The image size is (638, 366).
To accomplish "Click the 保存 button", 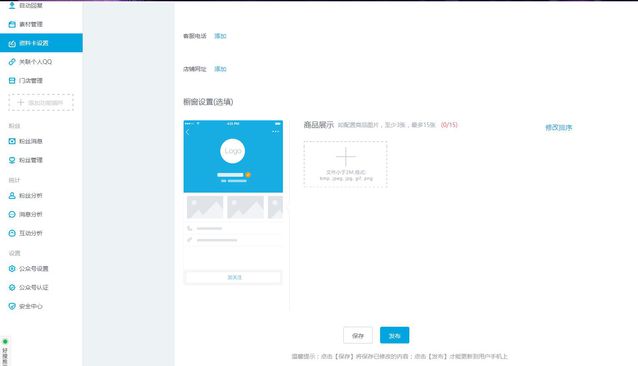I will (358, 336).
